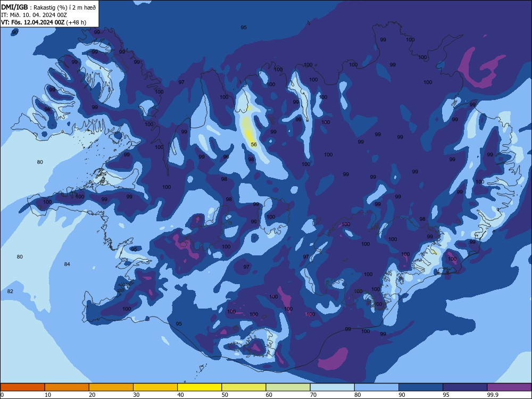
Task: Click the '99.9' tick label on the legend
Action: click(493, 395)
